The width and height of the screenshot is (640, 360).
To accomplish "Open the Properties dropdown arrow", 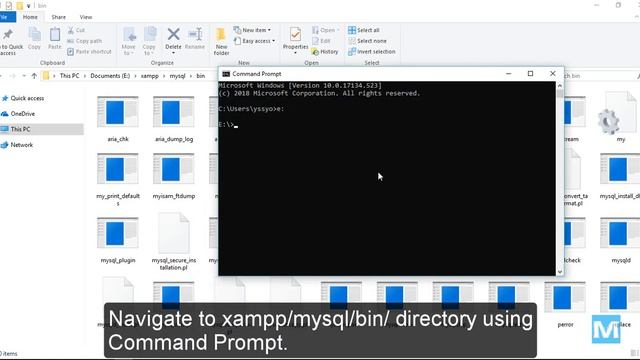I will click(295, 53).
